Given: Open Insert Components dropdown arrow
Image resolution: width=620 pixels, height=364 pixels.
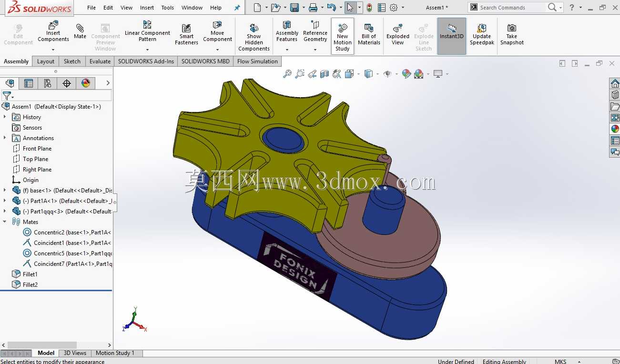Looking at the screenshot, I should (x=53, y=50).
